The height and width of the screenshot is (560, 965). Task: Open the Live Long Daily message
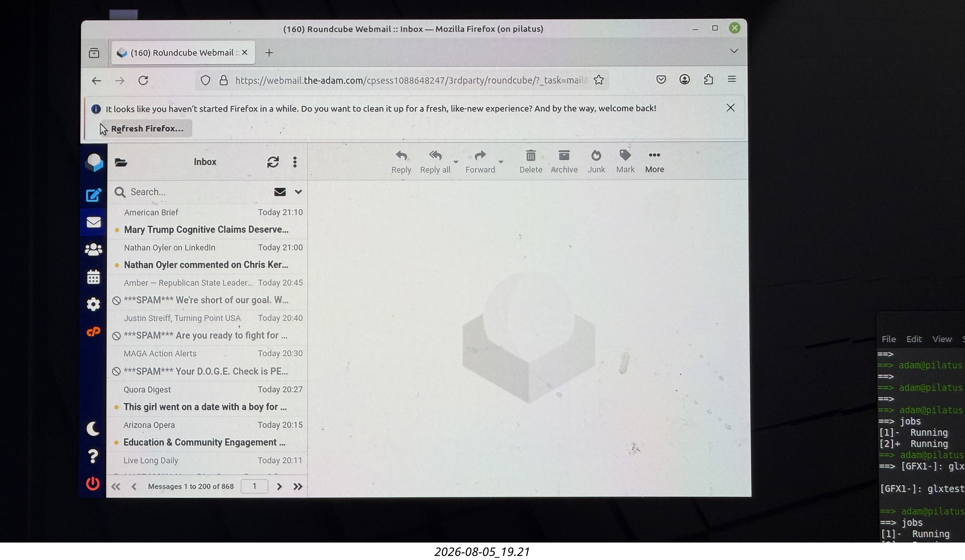point(207,464)
